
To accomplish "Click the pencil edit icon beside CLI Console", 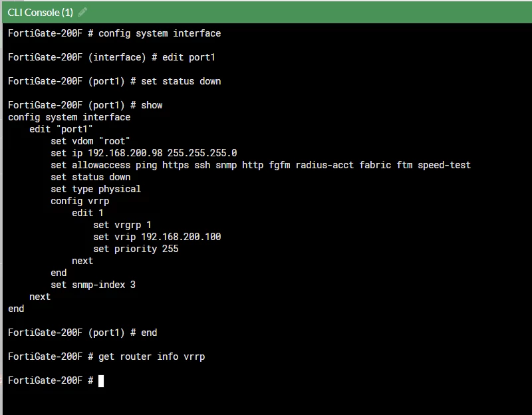I will coord(82,12).
